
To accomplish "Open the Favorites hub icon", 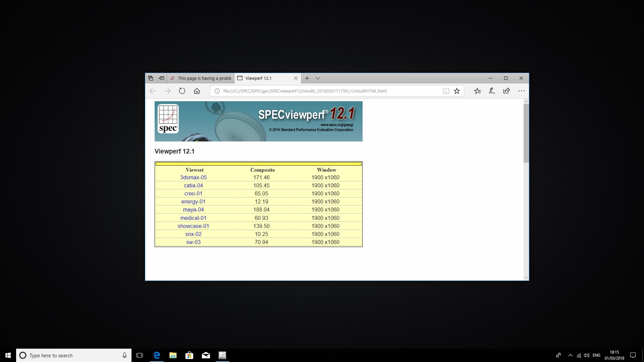I will point(477,91).
